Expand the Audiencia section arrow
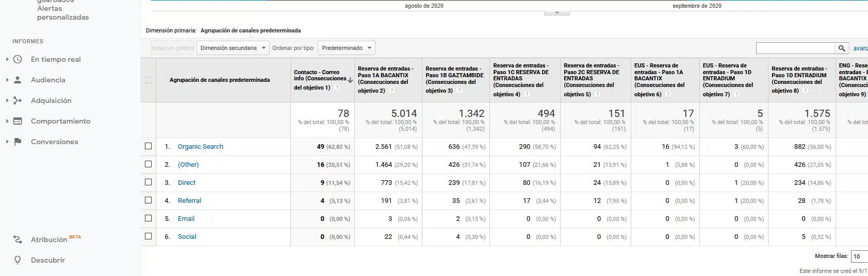Screen dimensions: 868x276 click(x=7, y=80)
